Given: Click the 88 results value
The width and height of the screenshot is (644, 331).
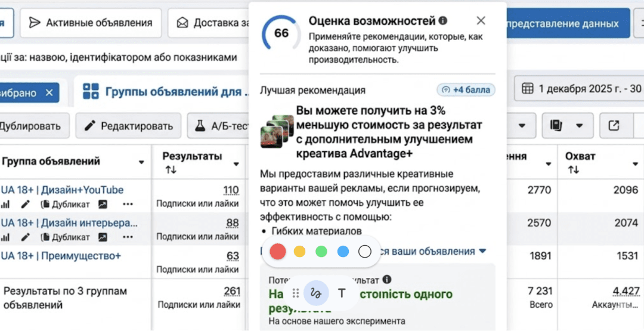Looking at the screenshot, I should [233, 223].
